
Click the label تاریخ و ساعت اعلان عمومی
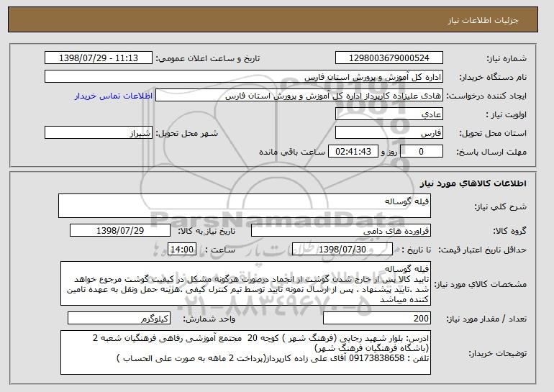pyautogui.click(x=208, y=58)
